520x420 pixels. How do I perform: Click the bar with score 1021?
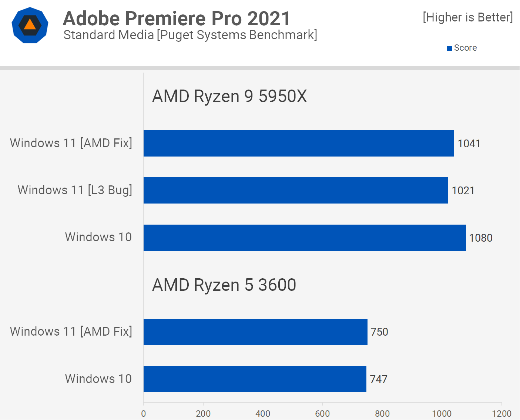coord(296,190)
